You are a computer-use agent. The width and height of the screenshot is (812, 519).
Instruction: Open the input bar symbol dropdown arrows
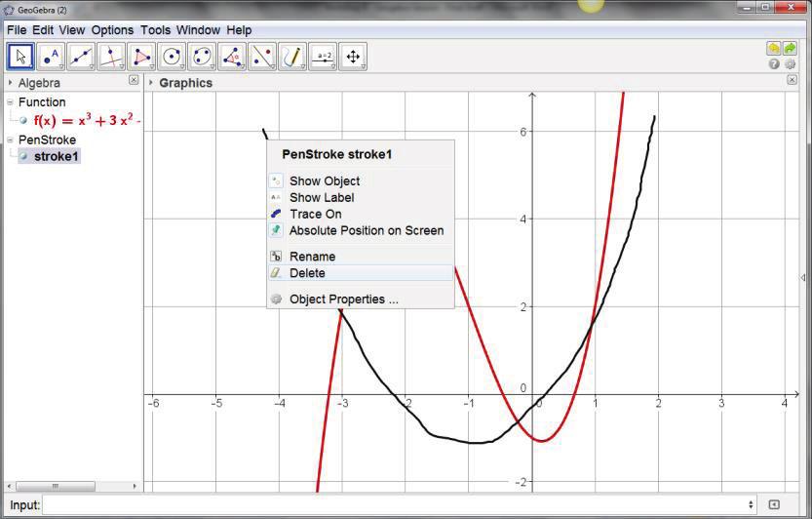(751, 504)
